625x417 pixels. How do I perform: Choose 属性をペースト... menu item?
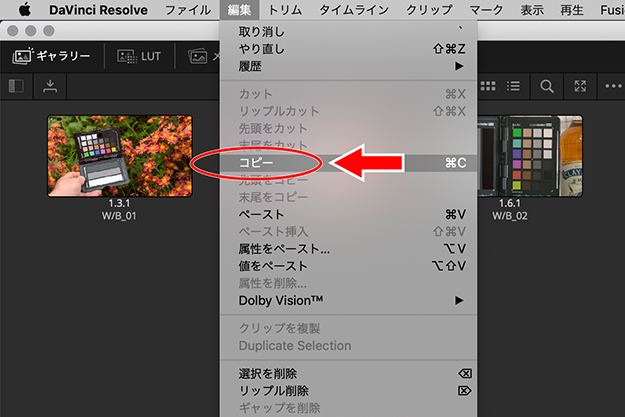point(284,248)
